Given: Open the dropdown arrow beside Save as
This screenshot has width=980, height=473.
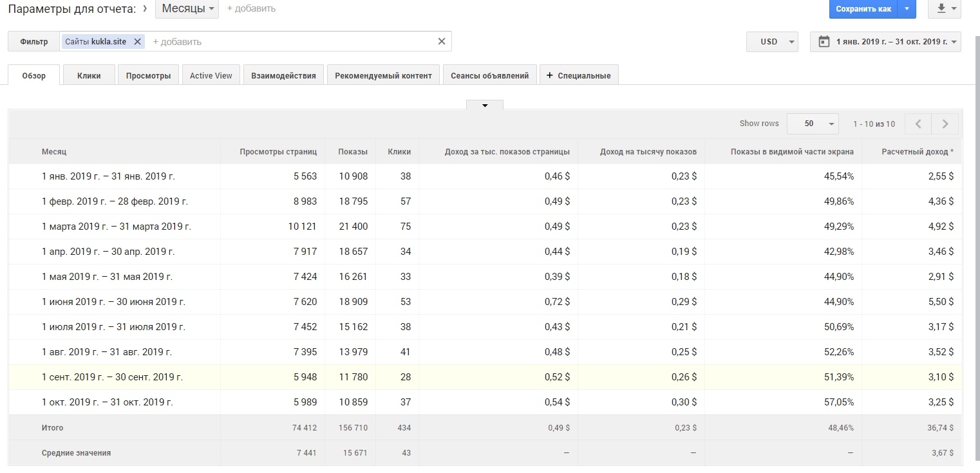Looking at the screenshot, I should (x=907, y=9).
